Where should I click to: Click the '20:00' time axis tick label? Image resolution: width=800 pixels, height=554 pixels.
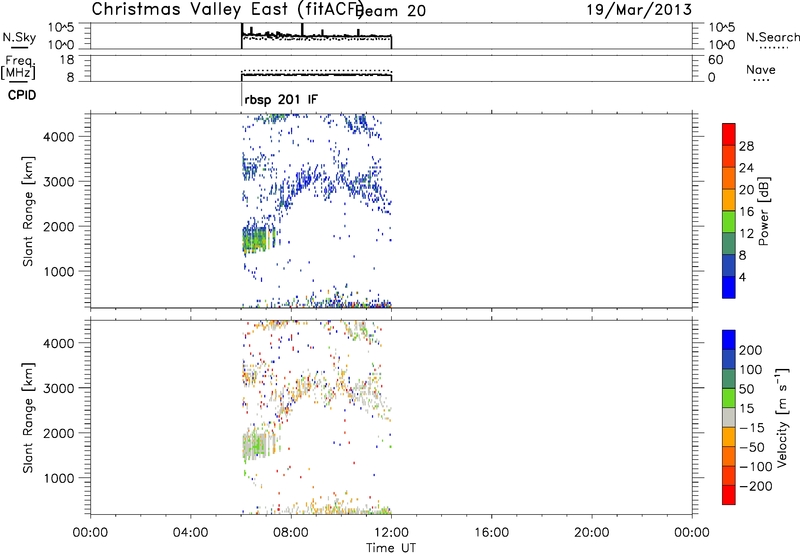click(x=592, y=533)
